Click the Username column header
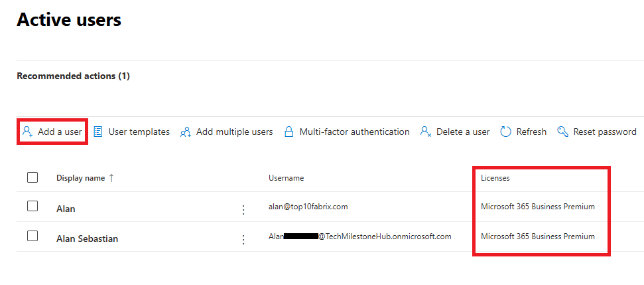Image resolution: width=644 pixels, height=285 pixels. (x=287, y=178)
